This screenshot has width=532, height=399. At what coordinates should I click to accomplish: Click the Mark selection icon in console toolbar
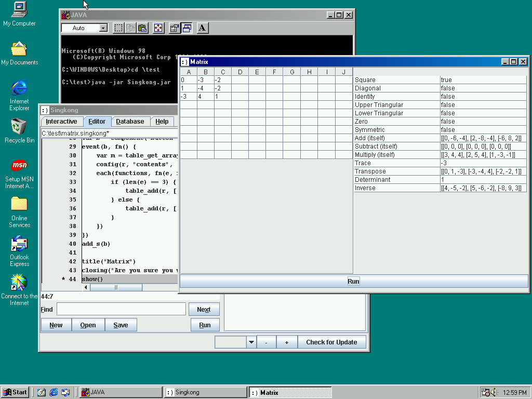(118, 28)
